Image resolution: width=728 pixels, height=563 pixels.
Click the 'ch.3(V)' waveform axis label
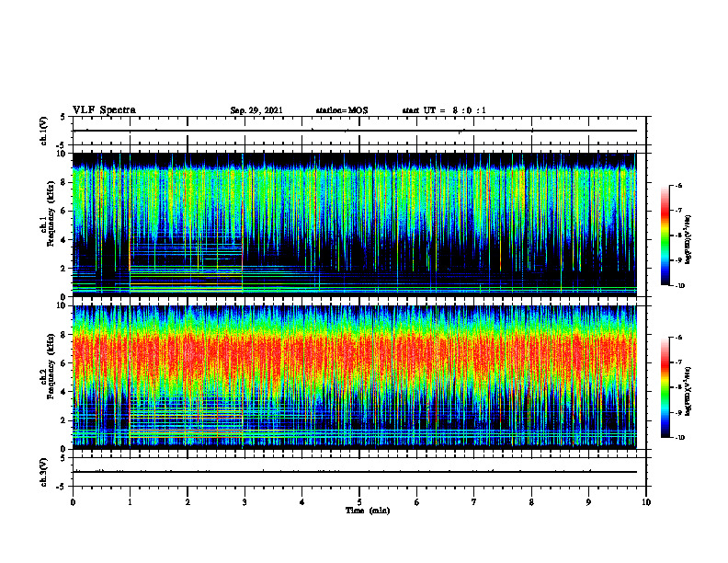44,473
